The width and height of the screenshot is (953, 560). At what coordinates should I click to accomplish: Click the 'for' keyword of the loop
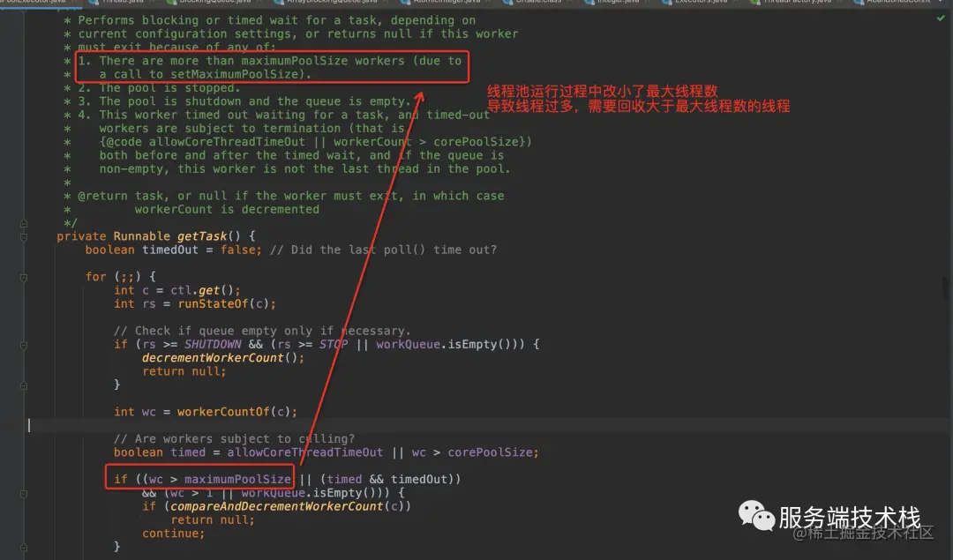click(x=95, y=277)
